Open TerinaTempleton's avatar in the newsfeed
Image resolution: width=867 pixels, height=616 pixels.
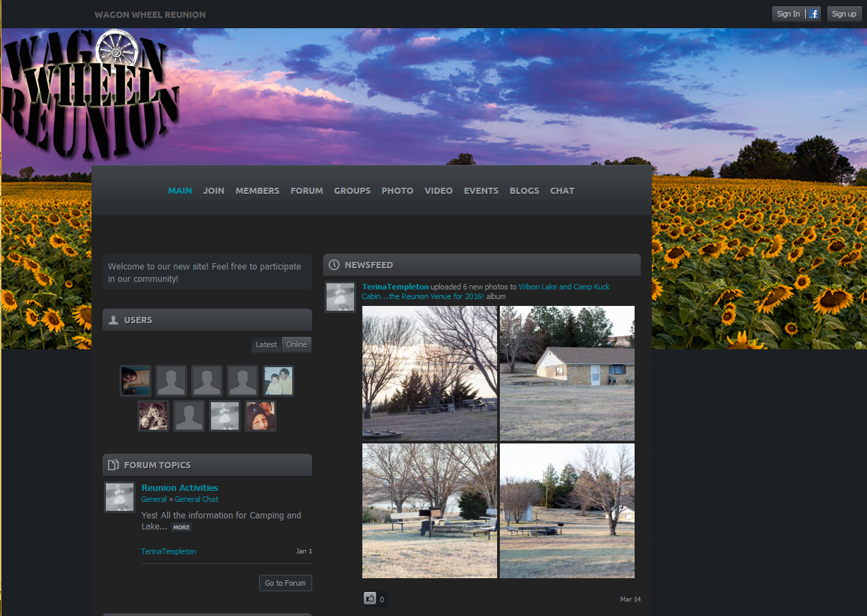click(x=340, y=297)
